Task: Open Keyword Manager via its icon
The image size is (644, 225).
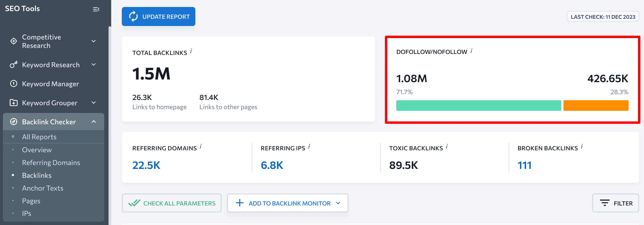Action: pyautogui.click(x=14, y=84)
